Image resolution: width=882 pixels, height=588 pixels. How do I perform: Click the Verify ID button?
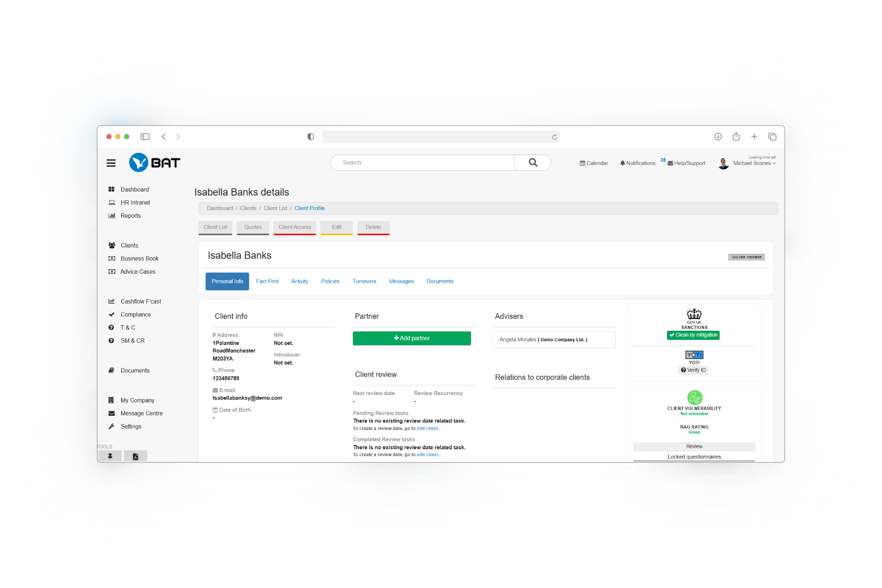[694, 370]
